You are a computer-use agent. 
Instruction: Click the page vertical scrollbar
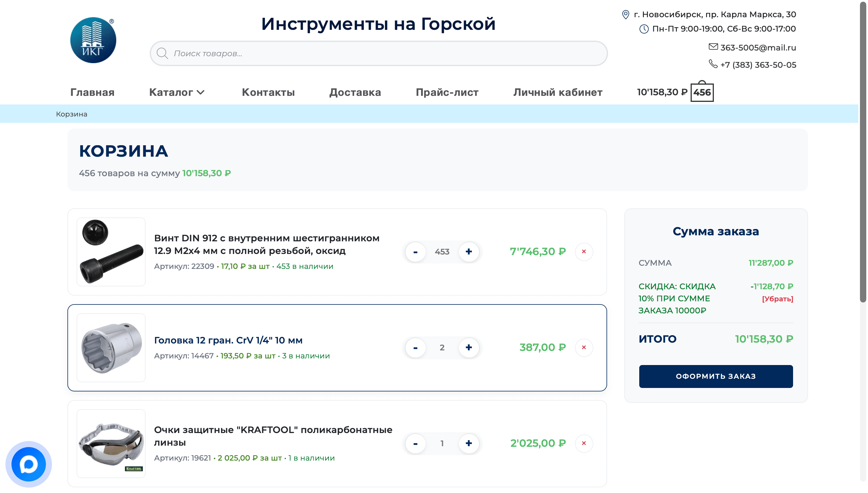pyautogui.click(x=863, y=152)
